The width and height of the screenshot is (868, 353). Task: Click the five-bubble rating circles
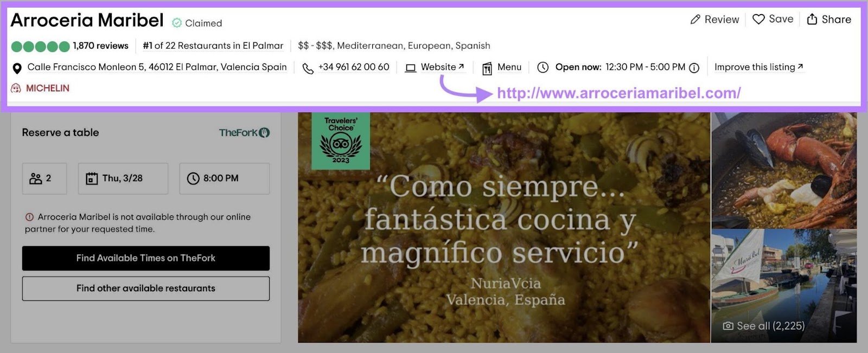[x=41, y=46]
